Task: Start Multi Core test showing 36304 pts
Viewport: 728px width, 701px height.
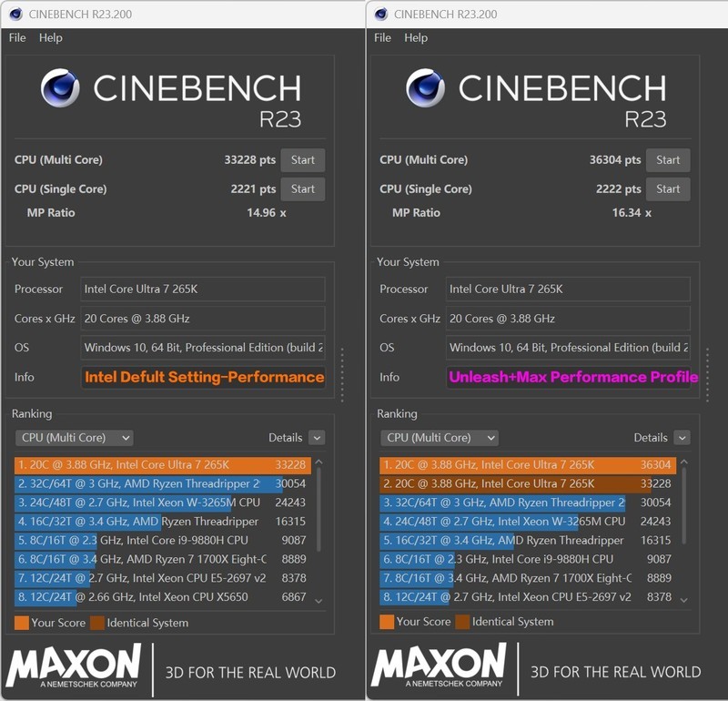Action: (667, 160)
